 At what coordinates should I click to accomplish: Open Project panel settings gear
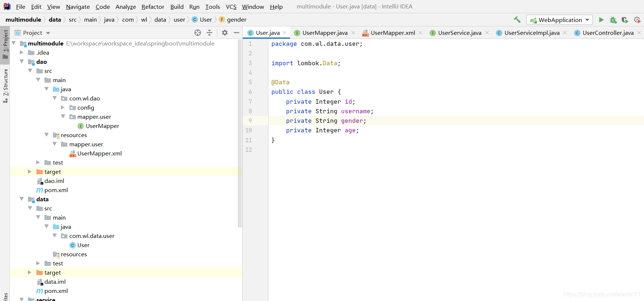tap(225, 33)
